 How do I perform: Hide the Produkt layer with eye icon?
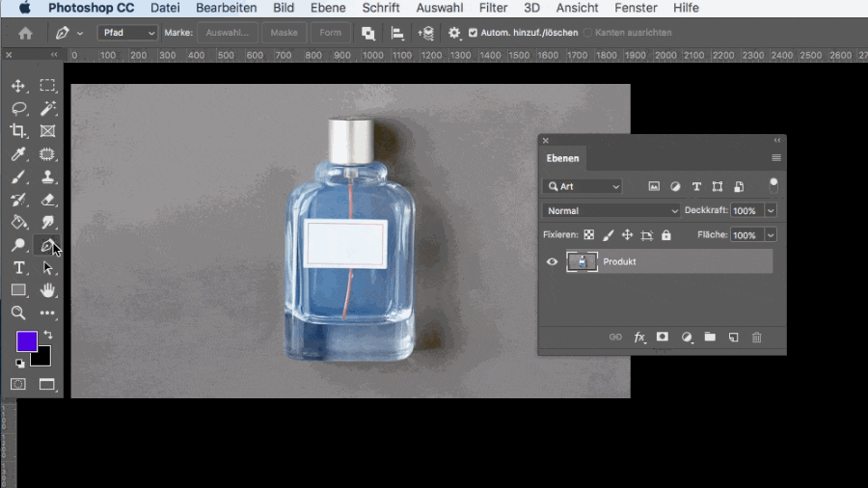click(x=552, y=261)
